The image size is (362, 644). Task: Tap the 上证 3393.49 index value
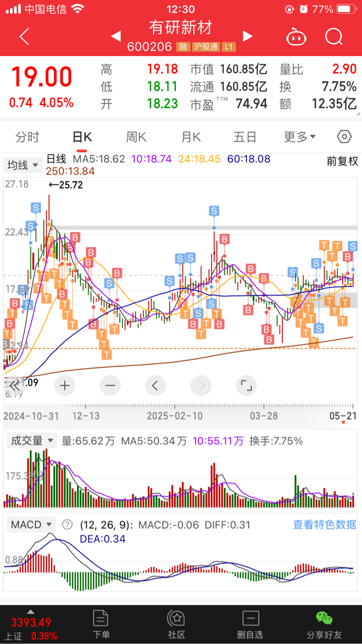tap(31, 622)
